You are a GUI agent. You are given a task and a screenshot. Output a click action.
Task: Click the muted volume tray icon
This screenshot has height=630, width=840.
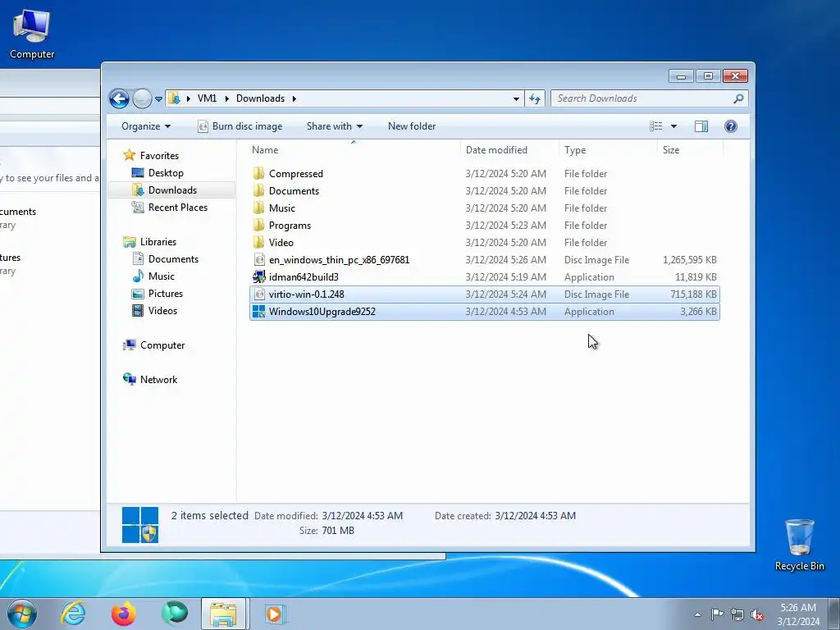tap(757, 614)
